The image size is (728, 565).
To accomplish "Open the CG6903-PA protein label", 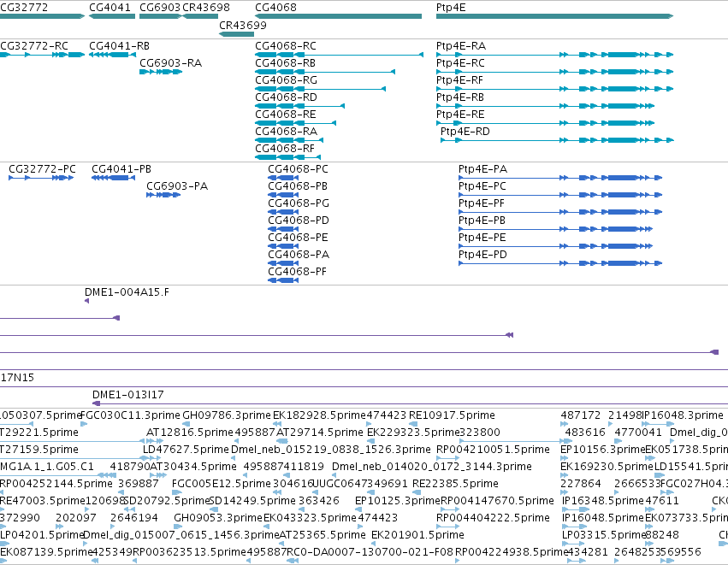I will pos(177,186).
